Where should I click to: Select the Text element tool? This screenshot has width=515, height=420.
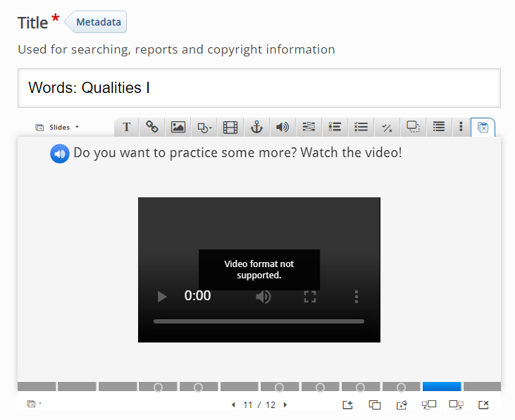point(126,127)
